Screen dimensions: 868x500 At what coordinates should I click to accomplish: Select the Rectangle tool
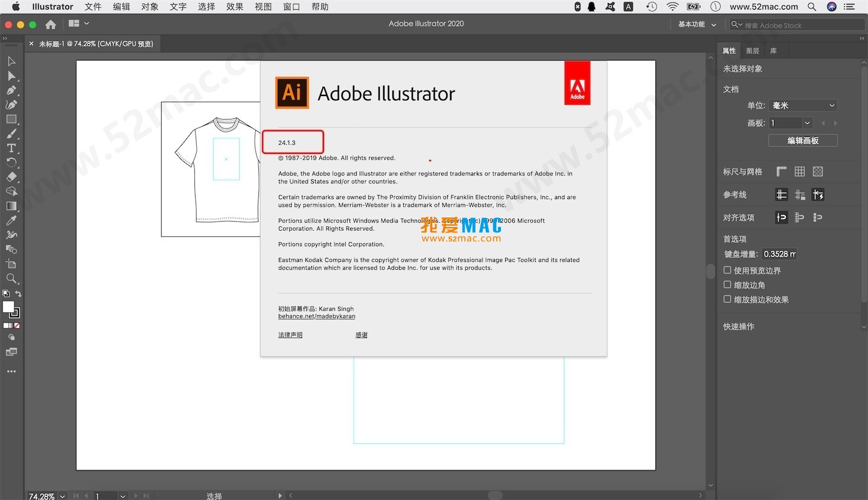(x=11, y=120)
